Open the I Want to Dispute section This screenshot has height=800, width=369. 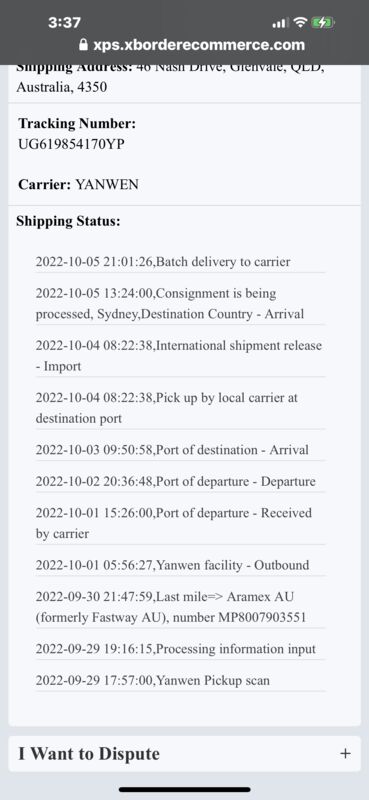pyautogui.click(x=184, y=754)
